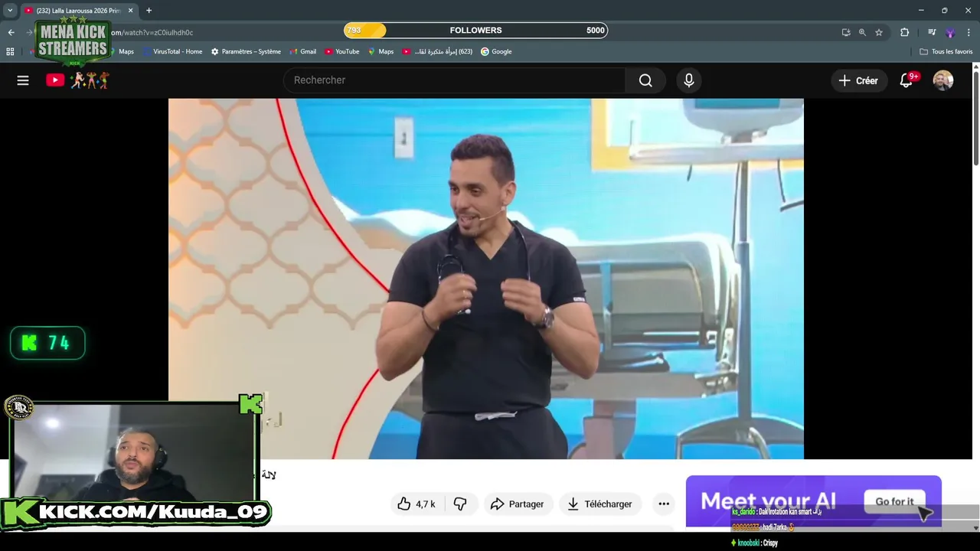Focus the Rechercher search field
Image resolution: width=980 pixels, height=551 pixels.
coord(455,80)
